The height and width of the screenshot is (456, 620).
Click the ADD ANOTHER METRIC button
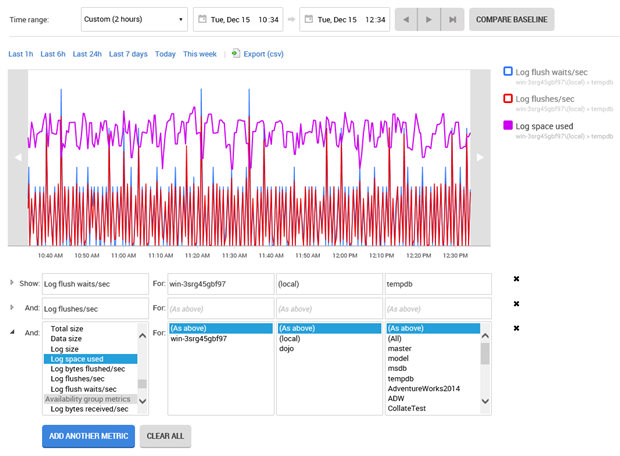88,436
